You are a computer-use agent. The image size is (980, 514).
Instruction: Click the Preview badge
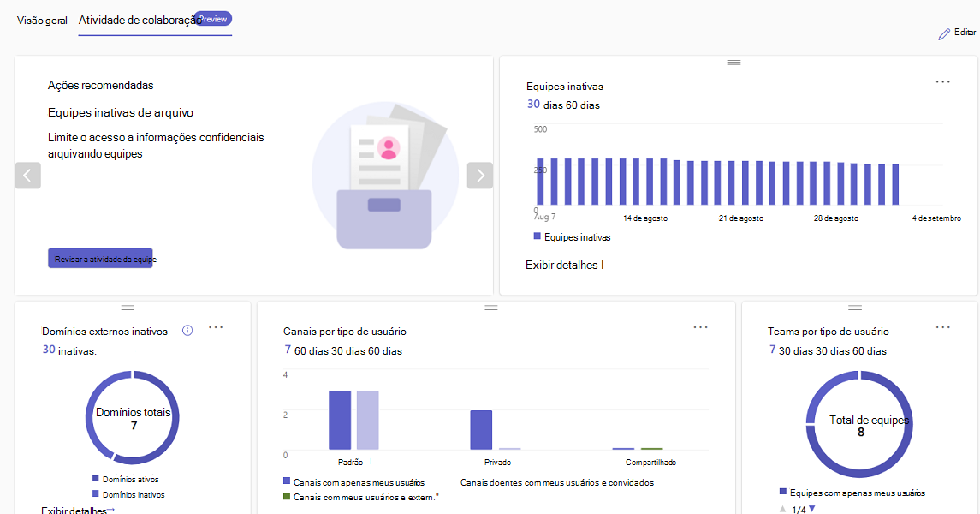pyautogui.click(x=213, y=19)
